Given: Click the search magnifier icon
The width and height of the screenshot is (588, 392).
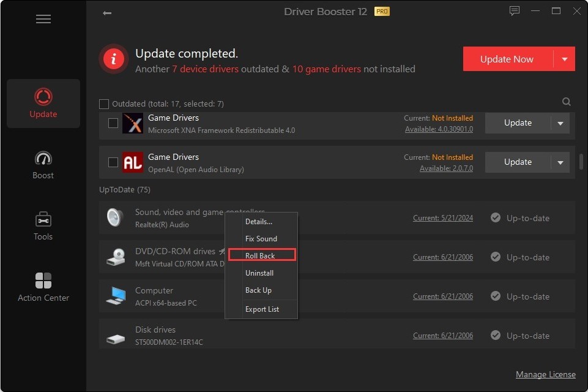Looking at the screenshot, I should coord(566,102).
